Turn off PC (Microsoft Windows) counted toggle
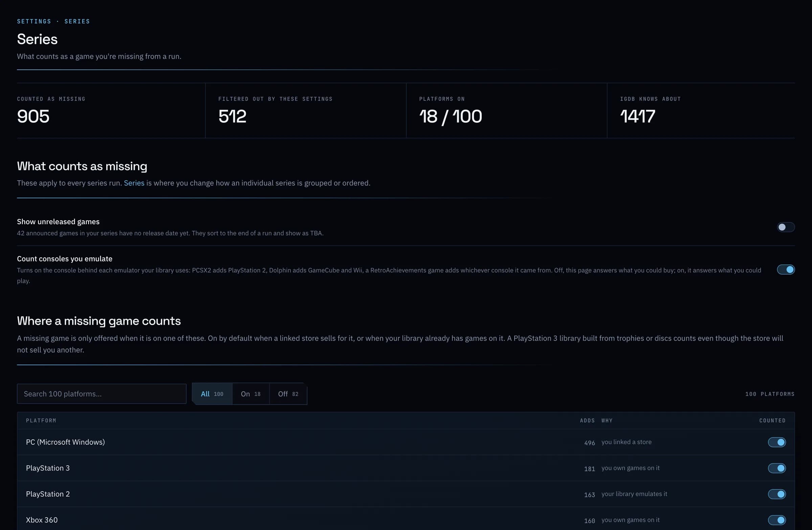This screenshot has height=530, width=812. [x=776, y=442]
